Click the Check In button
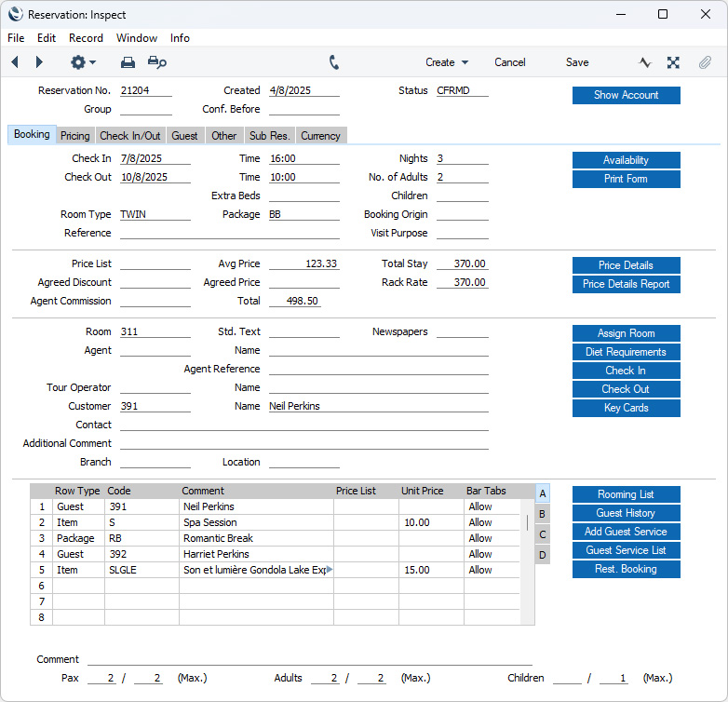728x702 pixels. [x=626, y=371]
